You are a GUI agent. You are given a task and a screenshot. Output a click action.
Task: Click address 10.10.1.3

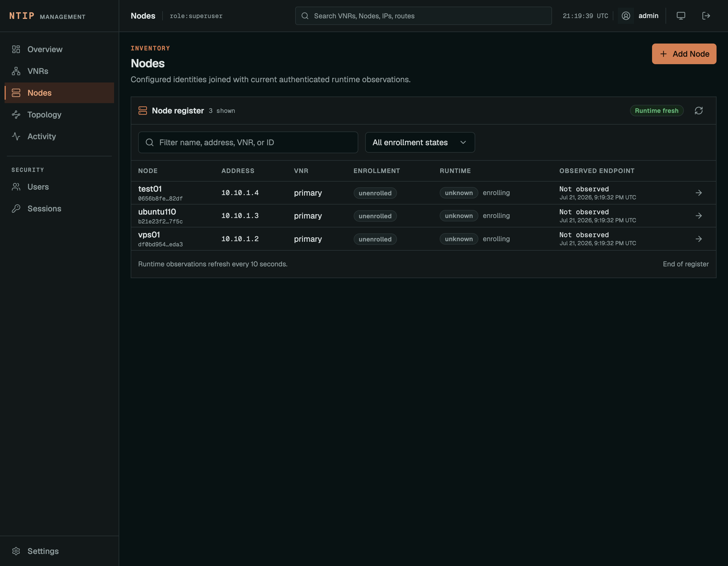point(240,215)
